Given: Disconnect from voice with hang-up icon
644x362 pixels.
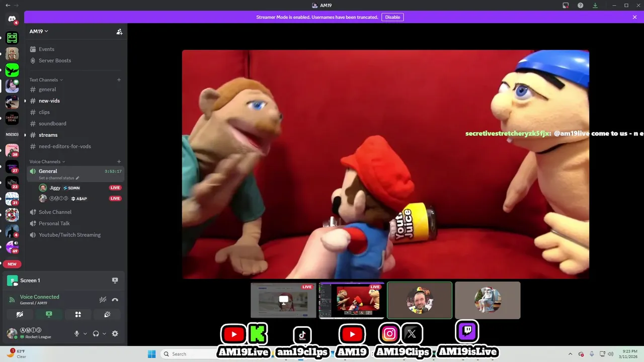Looking at the screenshot, I should pos(115,300).
